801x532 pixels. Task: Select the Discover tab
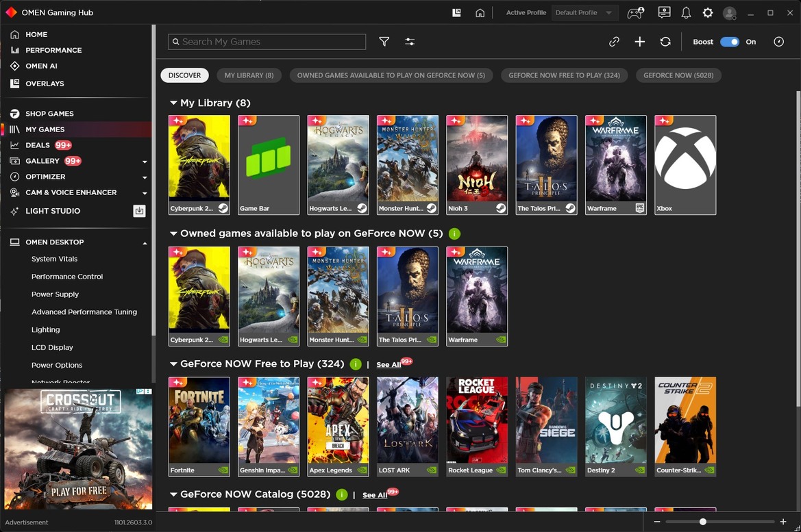[x=184, y=75]
